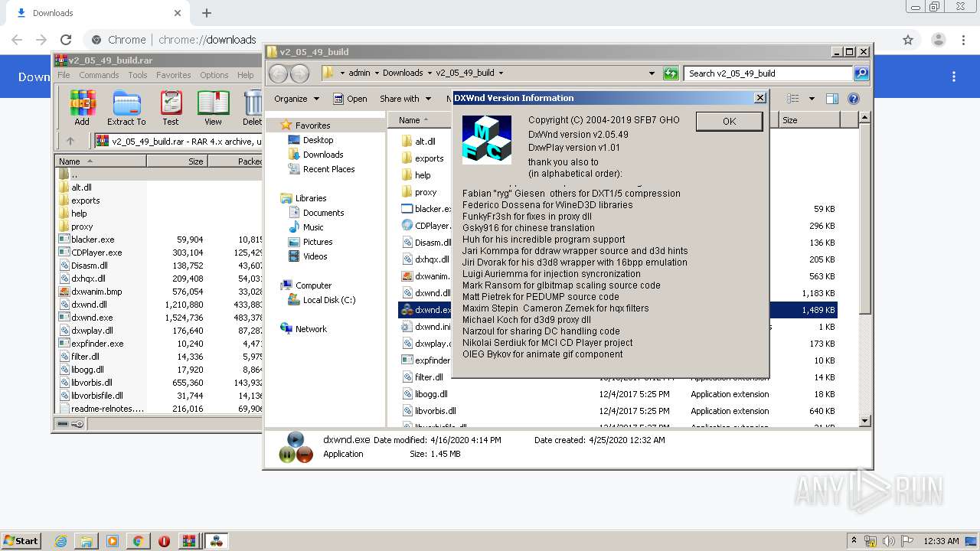Open the downloads page three-dot menu

coord(954,77)
